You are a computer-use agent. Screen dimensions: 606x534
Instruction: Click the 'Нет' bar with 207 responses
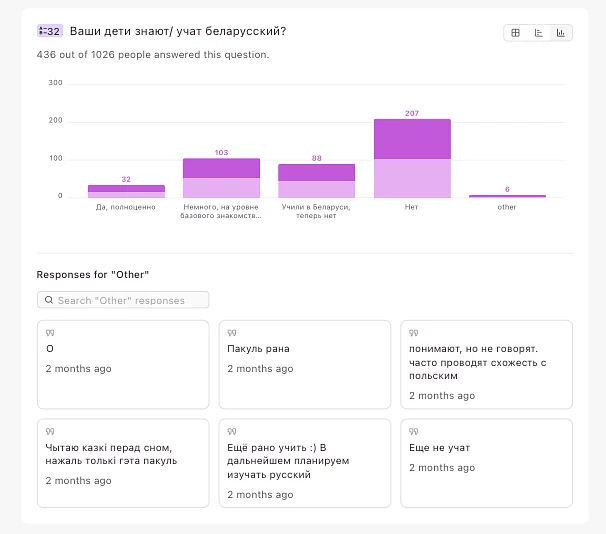coord(412,159)
